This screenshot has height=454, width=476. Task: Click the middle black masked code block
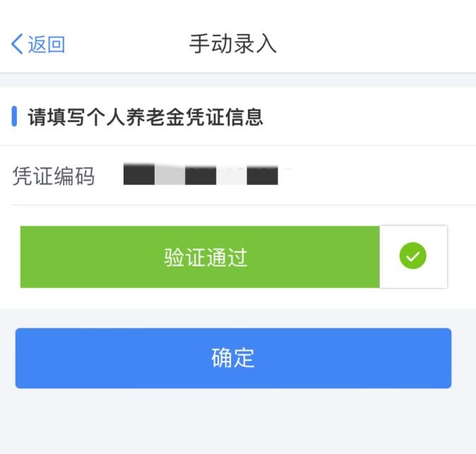(x=201, y=175)
